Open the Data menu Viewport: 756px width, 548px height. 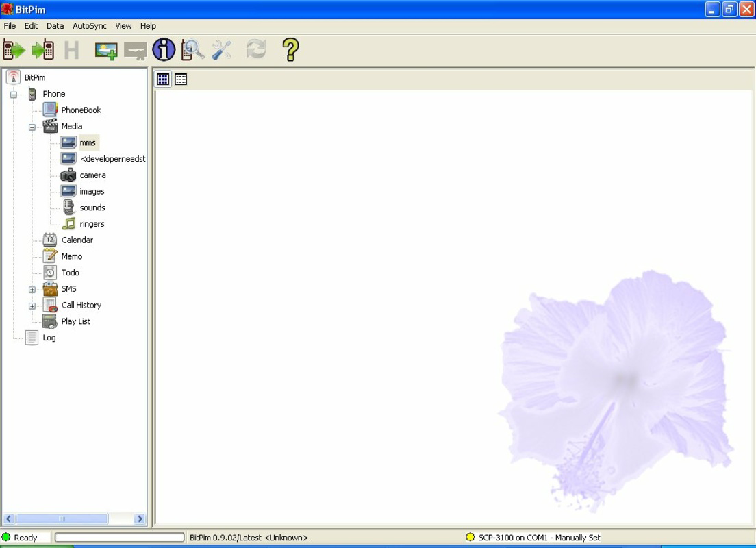click(55, 26)
